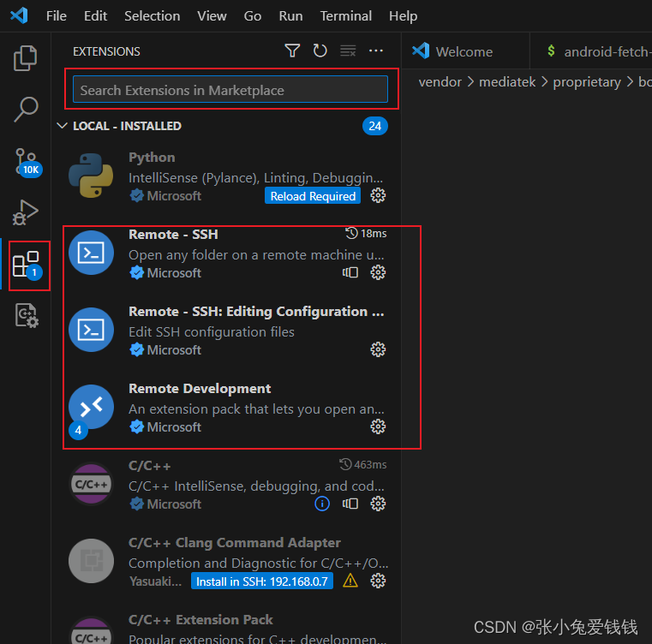Click the Remote Development extension icon
Screen dimensions: 652x644
91,407
